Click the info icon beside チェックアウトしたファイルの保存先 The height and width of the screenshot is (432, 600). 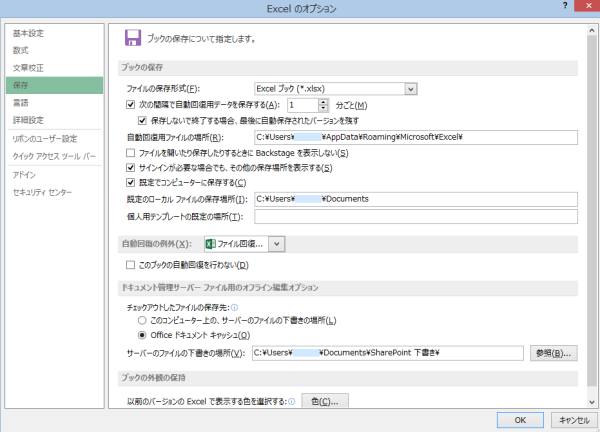point(235,307)
